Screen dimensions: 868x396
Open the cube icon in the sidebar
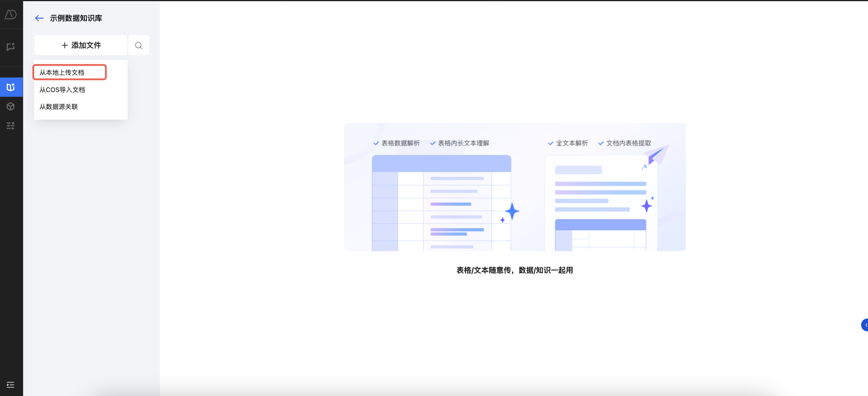point(11,107)
